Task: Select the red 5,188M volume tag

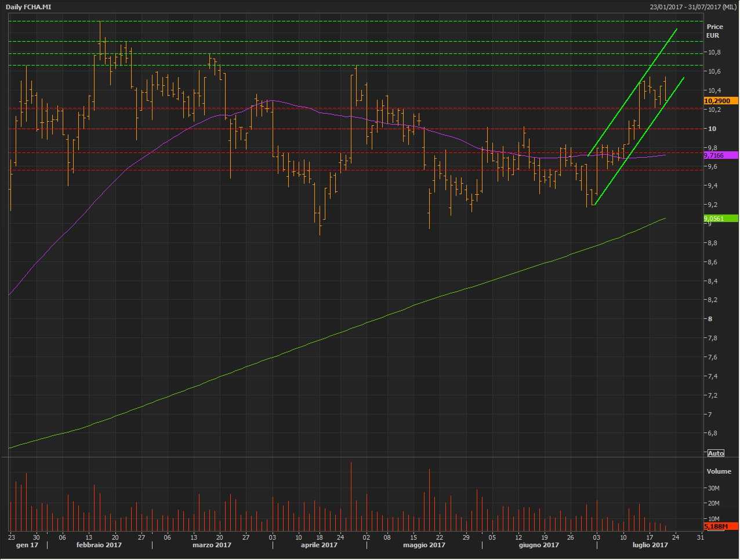Action: (x=720, y=526)
